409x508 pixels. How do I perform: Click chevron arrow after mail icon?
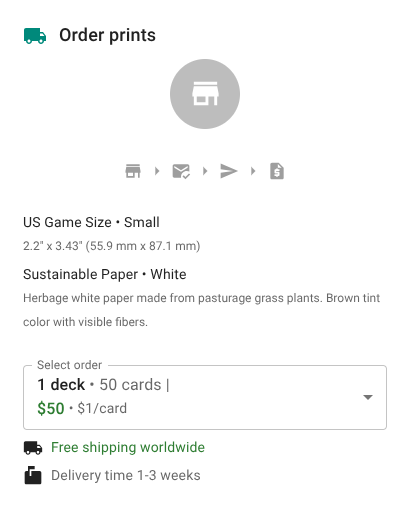pos(205,171)
